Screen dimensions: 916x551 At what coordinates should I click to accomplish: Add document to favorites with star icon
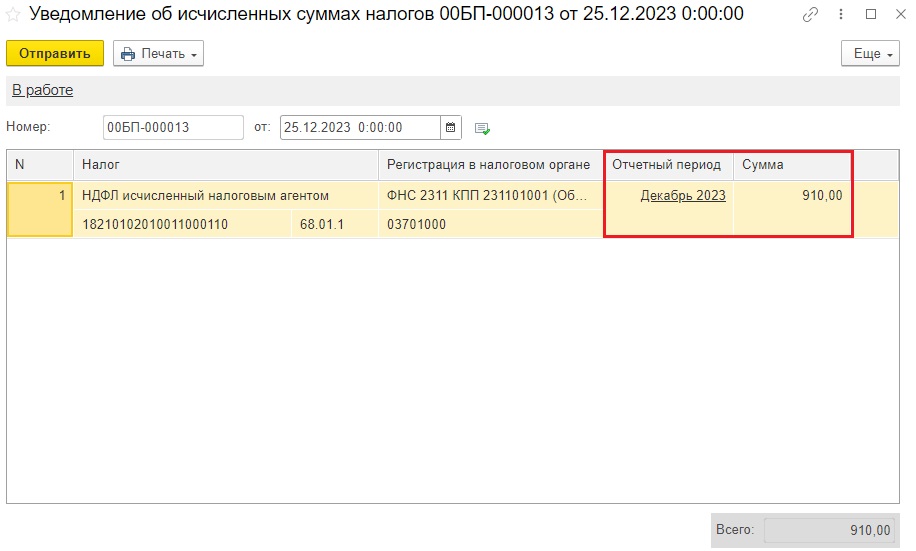[12, 15]
